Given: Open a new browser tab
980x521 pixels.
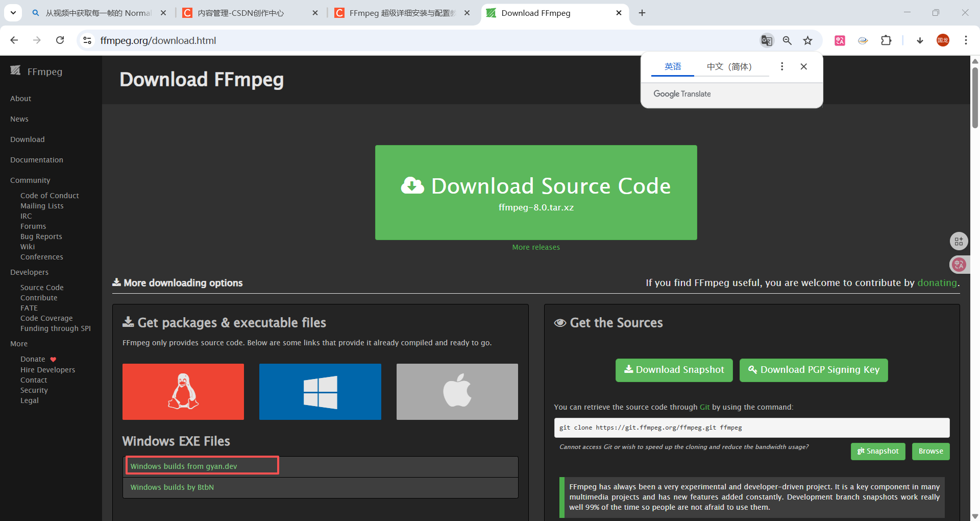Looking at the screenshot, I should pyautogui.click(x=642, y=13).
